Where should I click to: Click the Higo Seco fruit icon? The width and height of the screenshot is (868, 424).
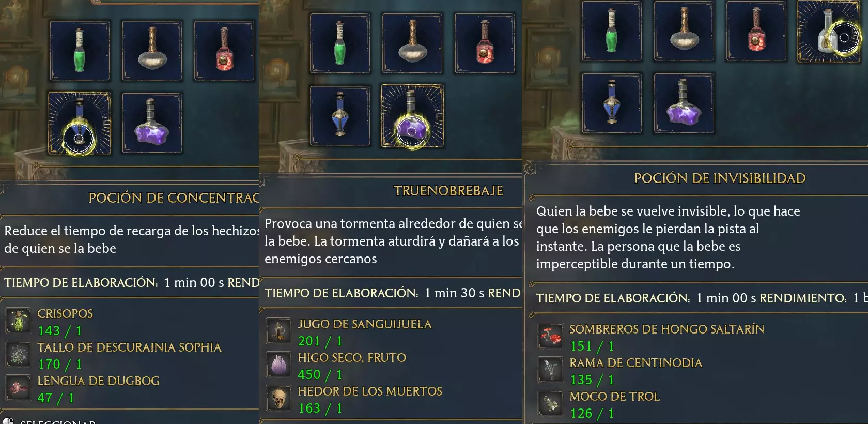click(279, 365)
